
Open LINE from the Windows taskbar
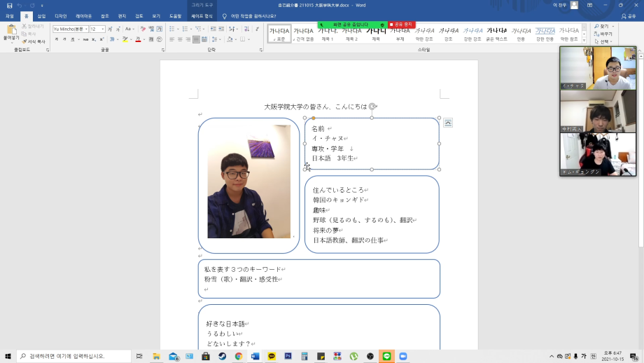click(x=386, y=356)
